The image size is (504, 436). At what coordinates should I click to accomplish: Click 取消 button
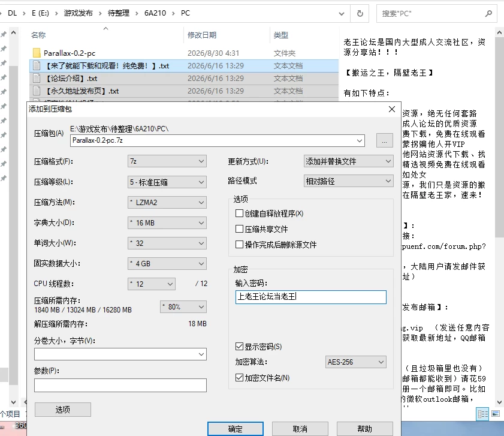tap(300, 429)
